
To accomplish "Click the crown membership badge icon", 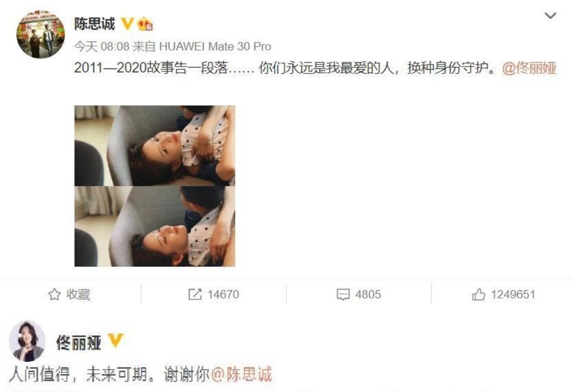I will [x=144, y=24].
